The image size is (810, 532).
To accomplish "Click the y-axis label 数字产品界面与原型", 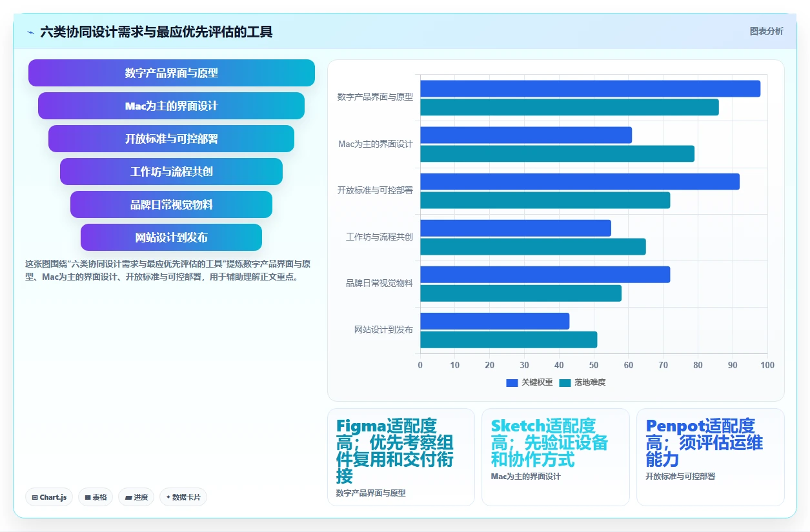I will click(x=375, y=97).
